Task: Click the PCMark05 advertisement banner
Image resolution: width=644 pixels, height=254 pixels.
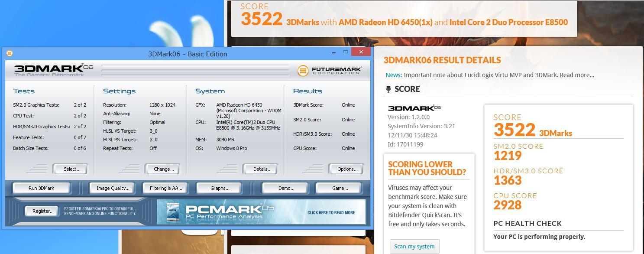Action: [261, 212]
